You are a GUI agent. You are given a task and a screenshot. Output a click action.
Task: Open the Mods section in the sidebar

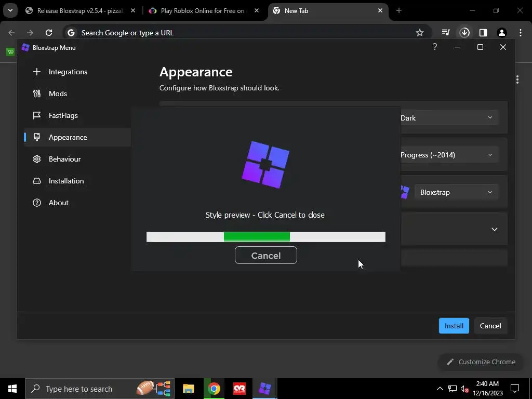[77, 94]
